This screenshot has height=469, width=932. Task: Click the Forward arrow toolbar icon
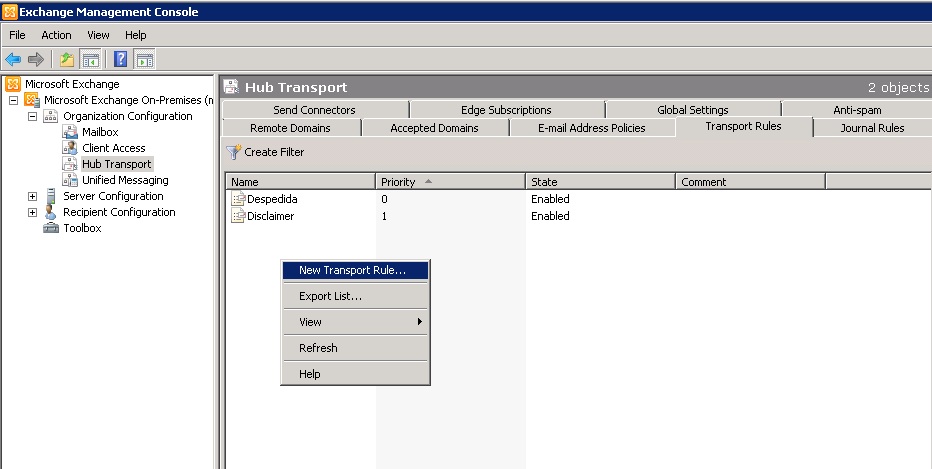36,59
